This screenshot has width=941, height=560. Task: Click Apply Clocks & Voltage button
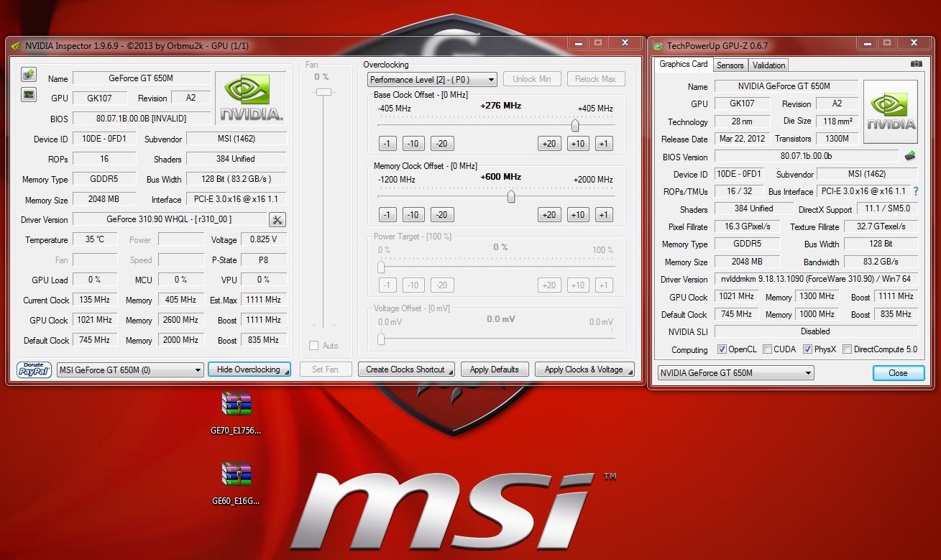(584, 369)
